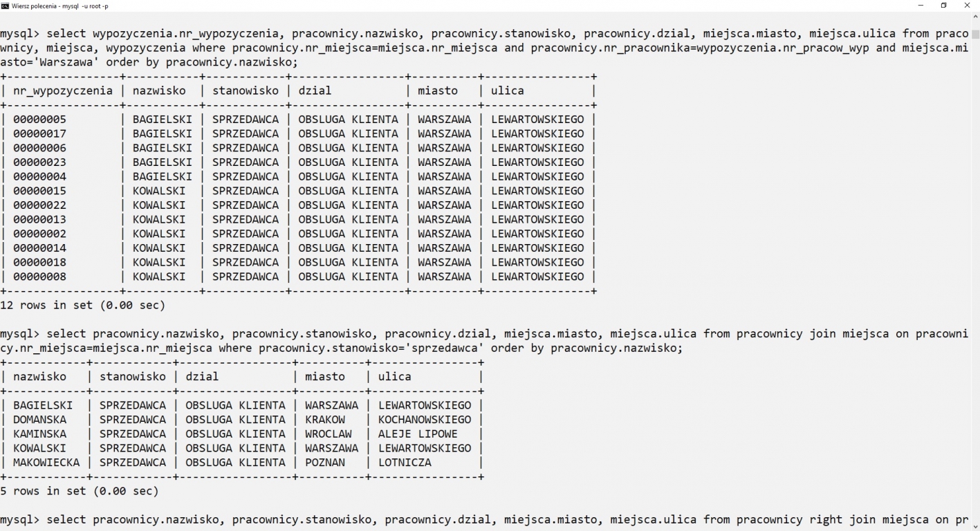Click the stanowisko header in the first table
This screenshot has height=531, width=980.
pyautogui.click(x=246, y=91)
